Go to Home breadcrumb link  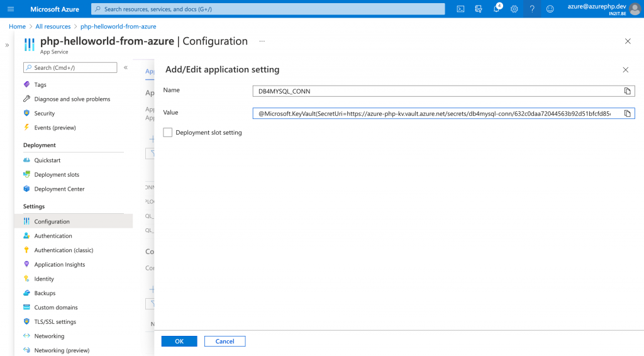click(x=17, y=26)
